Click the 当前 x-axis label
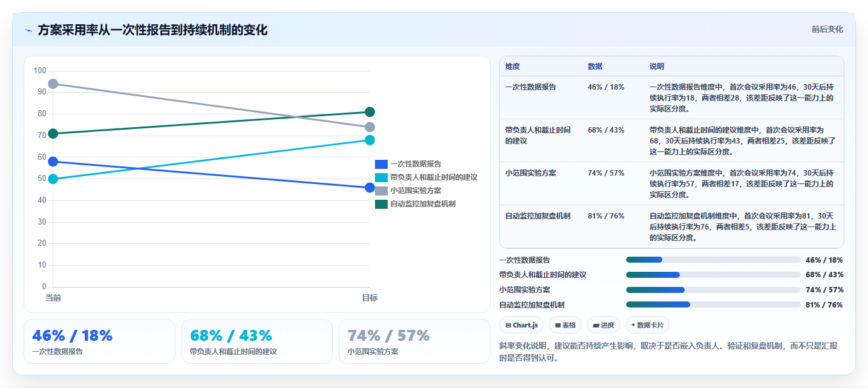 [53, 298]
